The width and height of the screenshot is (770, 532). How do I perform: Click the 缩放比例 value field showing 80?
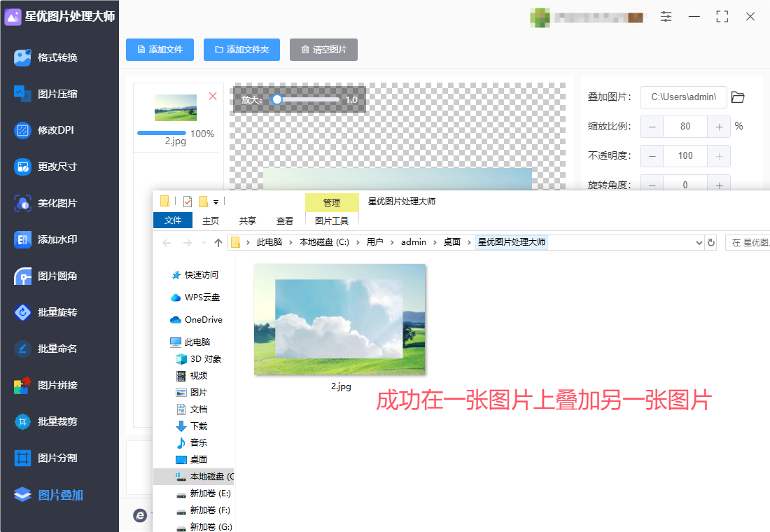pyautogui.click(x=685, y=127)
